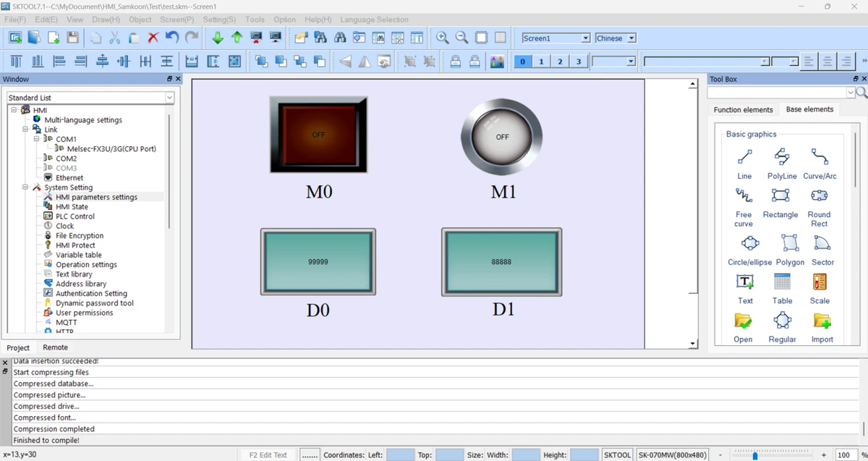Select the M1 round OFF button
868x461 pixels.
click(502, 136)
